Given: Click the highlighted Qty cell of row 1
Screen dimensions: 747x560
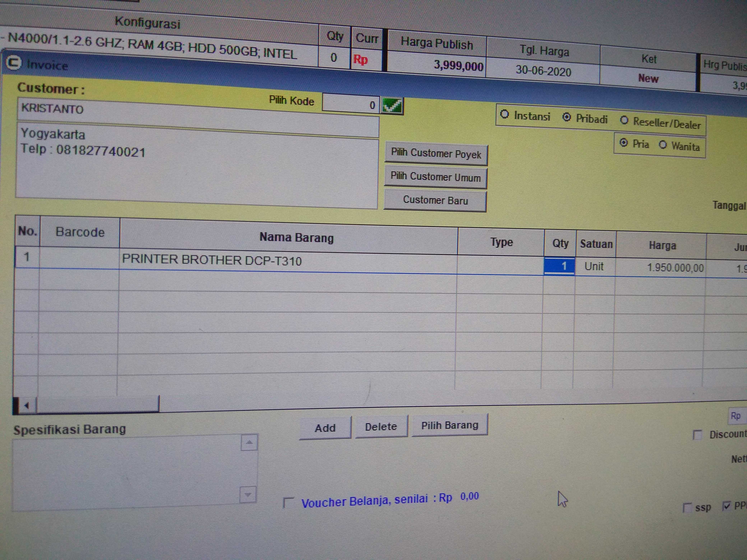Looking at the screenshot, I should (559, 266).
